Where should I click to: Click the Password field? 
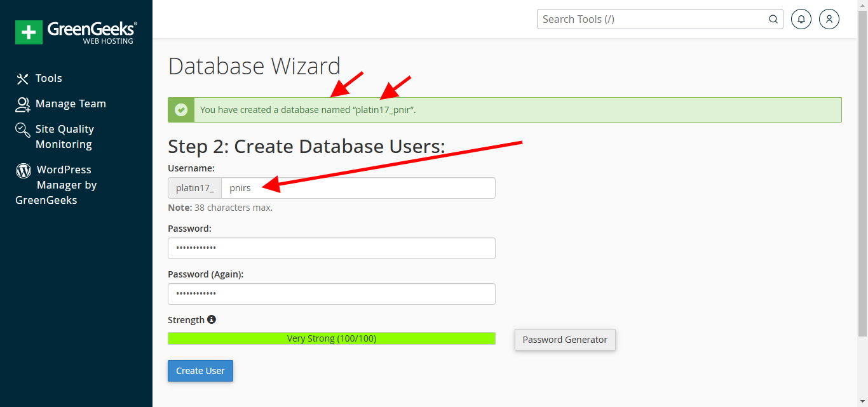(331, 248)
